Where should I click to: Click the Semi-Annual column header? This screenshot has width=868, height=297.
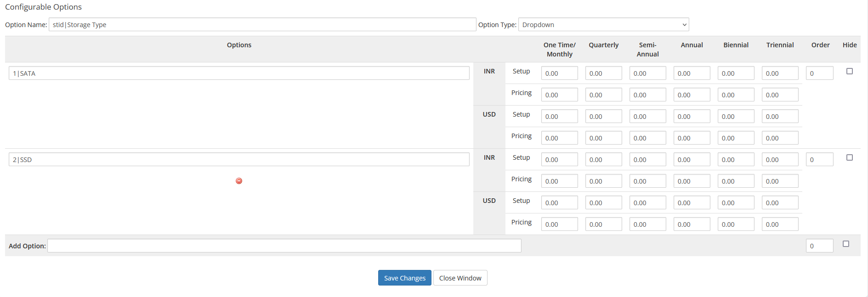[x=647, y=50]
